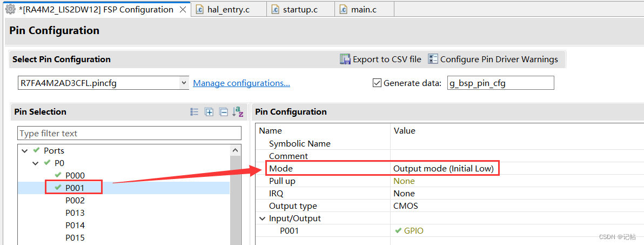
Task: Collapse the Input/Output property group
Action: (262, 218)
